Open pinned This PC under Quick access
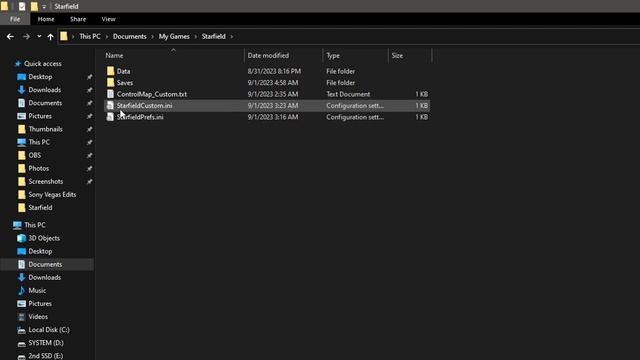This screenshot has height=360, width=640. [39, 142]
